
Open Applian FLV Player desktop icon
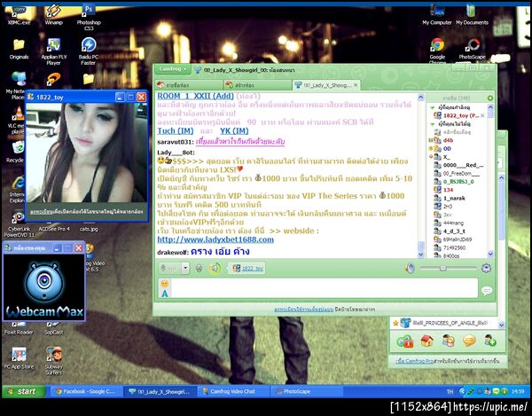pyautogui.click(x=54, y=51)
